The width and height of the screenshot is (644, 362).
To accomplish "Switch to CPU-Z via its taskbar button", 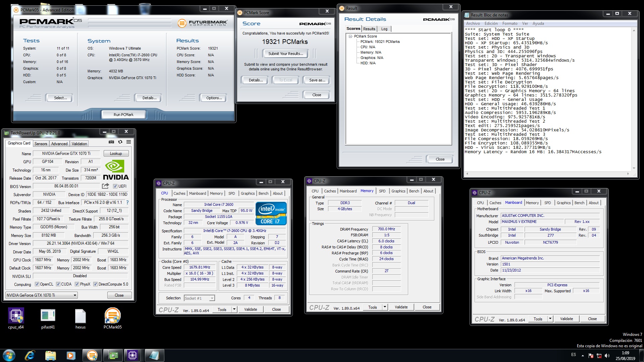I will tap(132, 355).
